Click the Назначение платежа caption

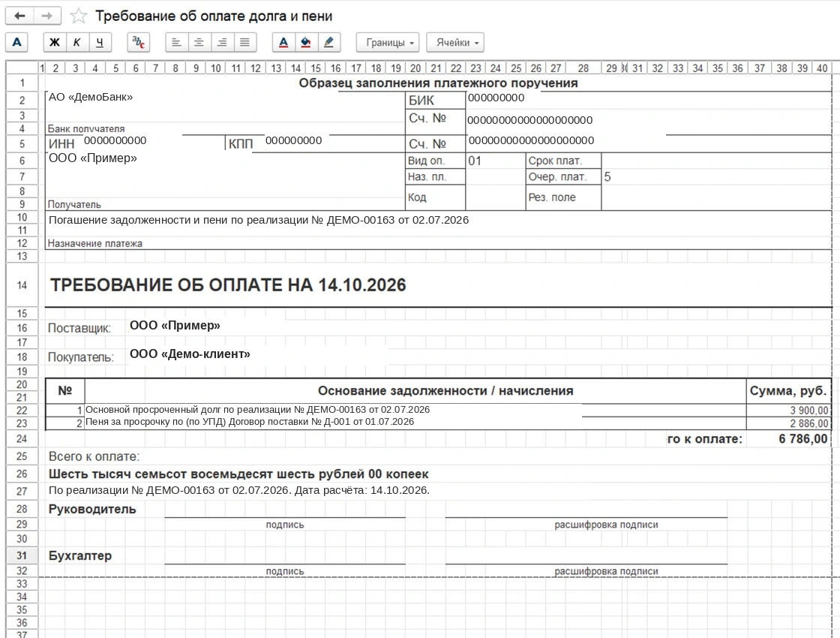click(94, 243)
